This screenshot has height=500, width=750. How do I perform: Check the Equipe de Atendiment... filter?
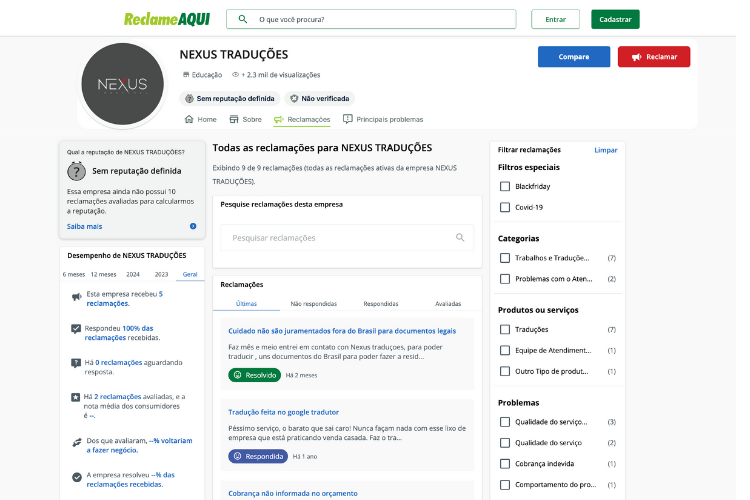point(505,350)
